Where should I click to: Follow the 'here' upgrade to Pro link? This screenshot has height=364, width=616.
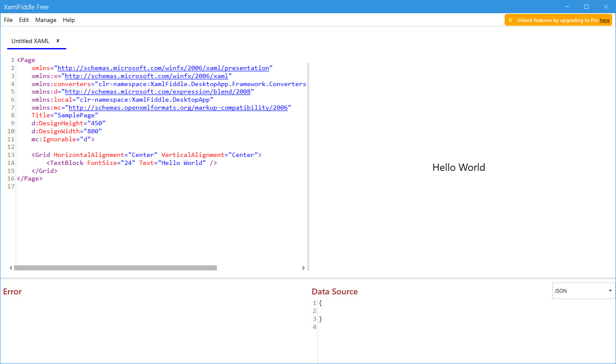tap(605, 20)
